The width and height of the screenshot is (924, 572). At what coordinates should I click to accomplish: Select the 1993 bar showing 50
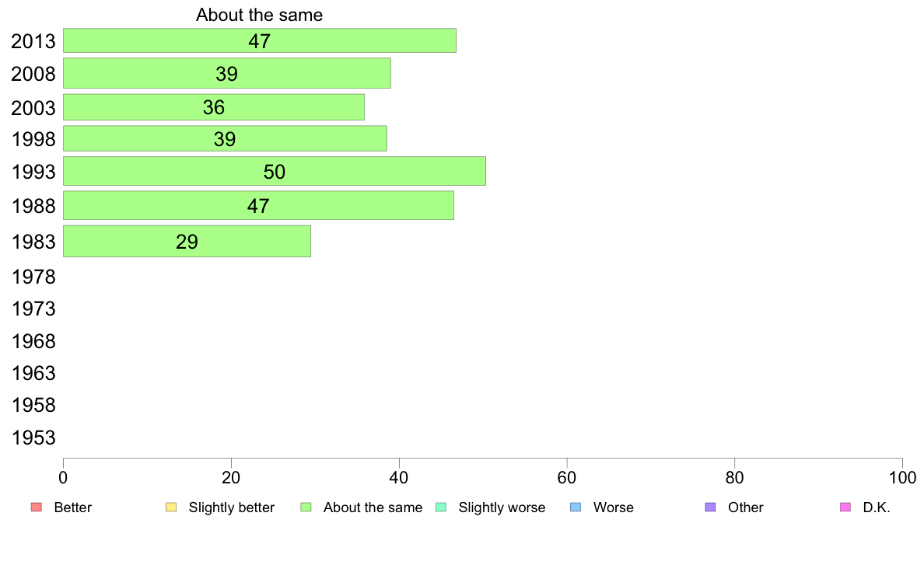click(x=275, y=172)
